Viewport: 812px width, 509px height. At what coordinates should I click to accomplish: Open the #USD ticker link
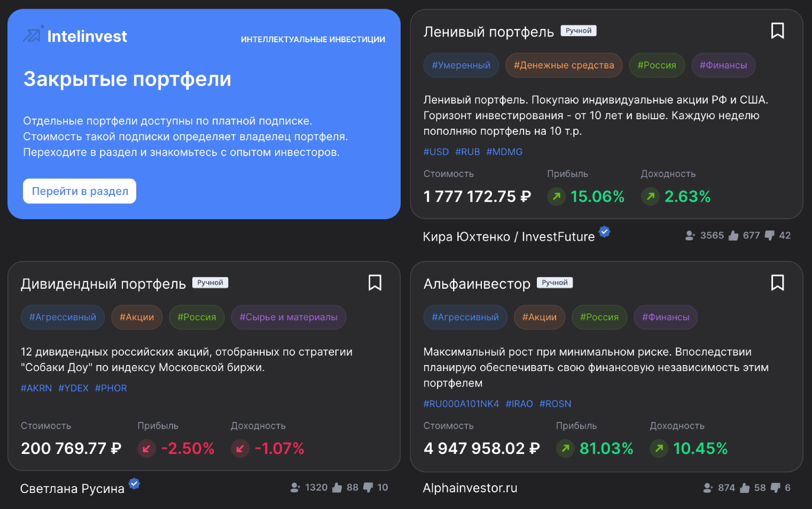coord(436,152)
